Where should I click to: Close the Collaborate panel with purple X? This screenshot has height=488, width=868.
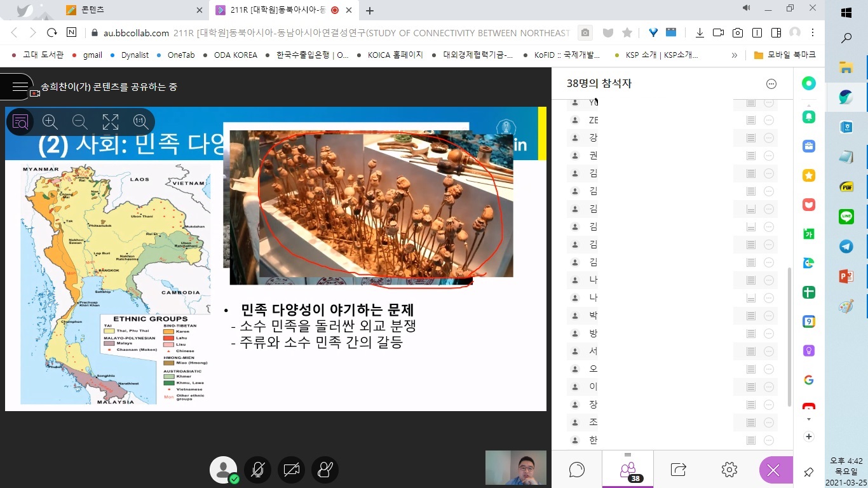click(773, 470)
